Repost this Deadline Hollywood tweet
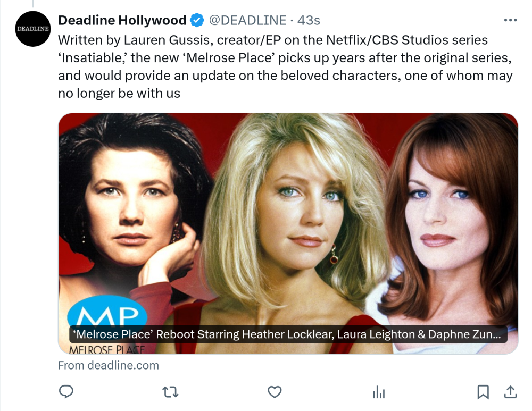The height and width of the screenshot is (411, 532). (x=170, y=392)
